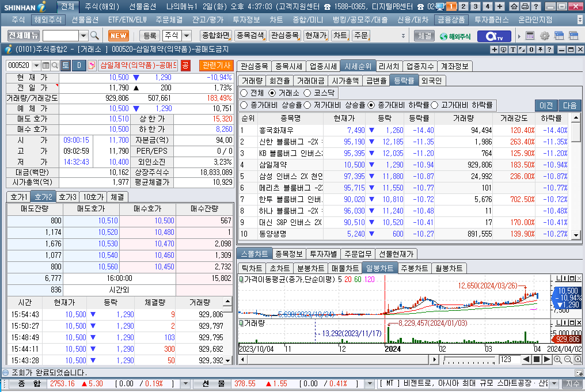Expand the news ticker dropdown
The height and width of the screenshot is (392, 585).
point(554,383)
